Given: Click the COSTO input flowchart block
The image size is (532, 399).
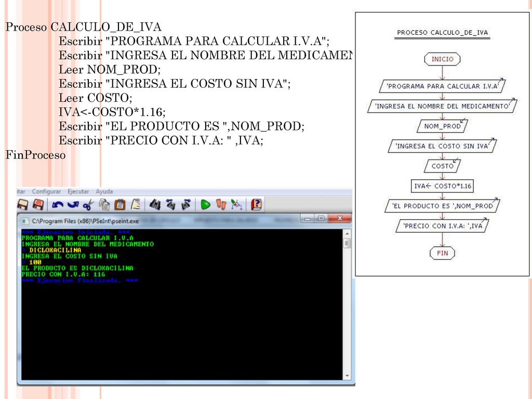Looking at the screenshot, I should (x=443, y=166).
